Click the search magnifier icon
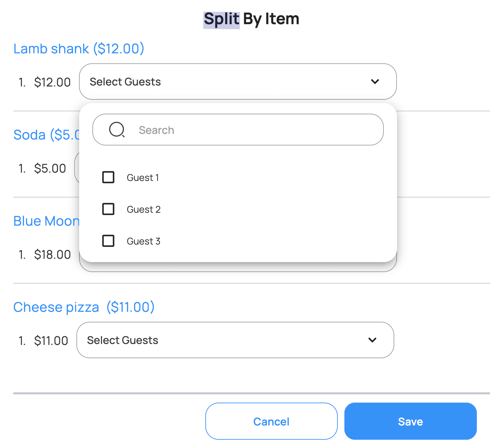Viewport: 502px width, 448px height. [117, 130]
